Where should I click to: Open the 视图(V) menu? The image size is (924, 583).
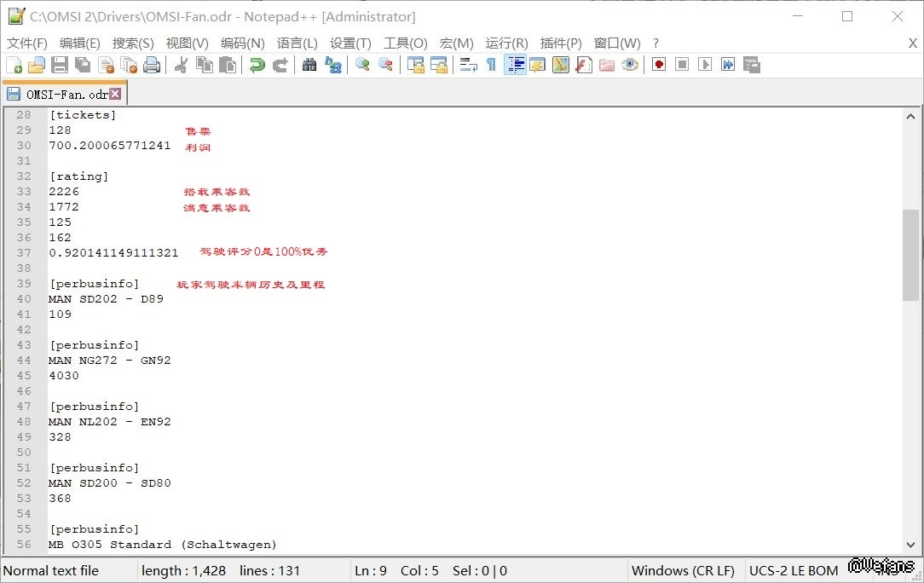point(188,43)
